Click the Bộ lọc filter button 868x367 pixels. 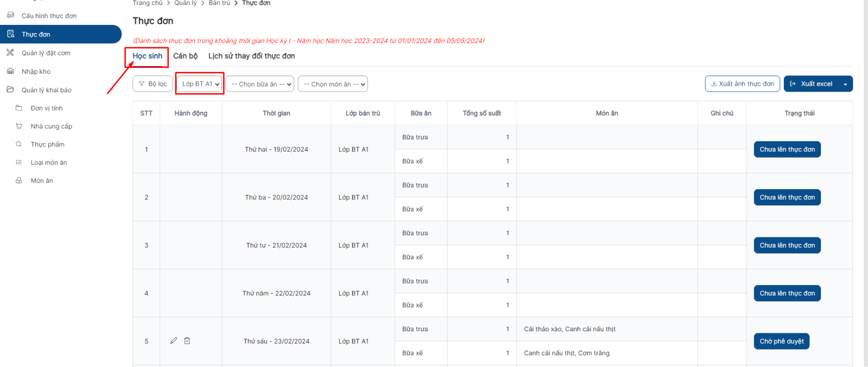[x=152, y=84]
